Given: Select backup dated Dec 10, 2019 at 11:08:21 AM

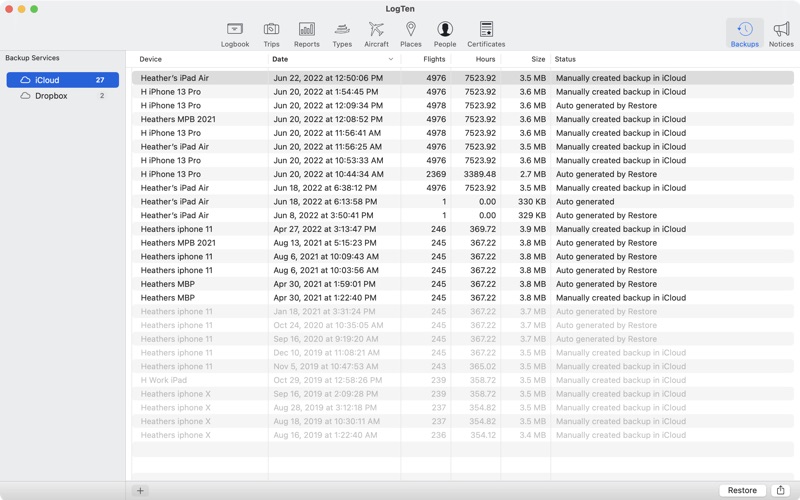Looking at the screenshot, I should [x=463, y=353].
